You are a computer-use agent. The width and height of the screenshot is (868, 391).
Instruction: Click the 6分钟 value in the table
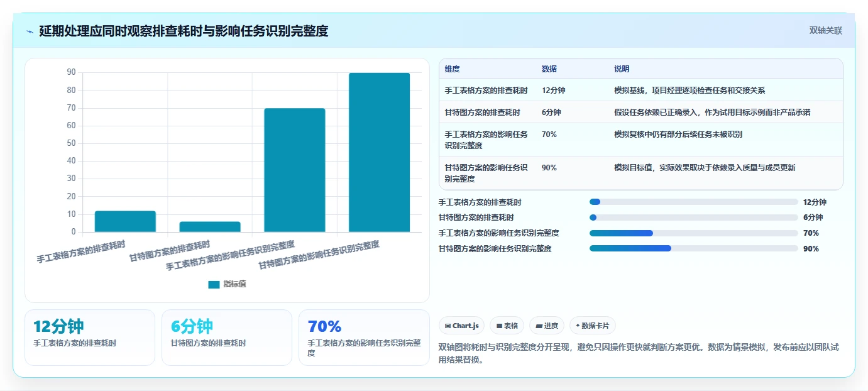click(551, 113)
